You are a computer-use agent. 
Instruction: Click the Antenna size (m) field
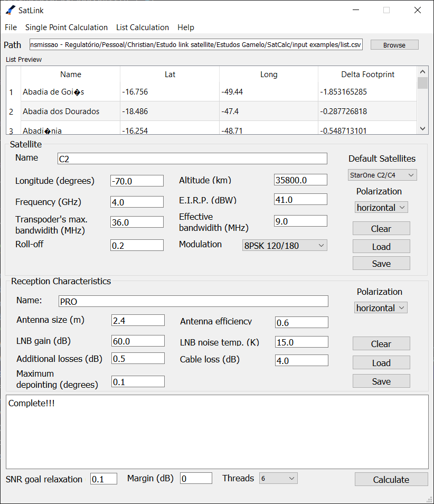click(x=138, y=321)
